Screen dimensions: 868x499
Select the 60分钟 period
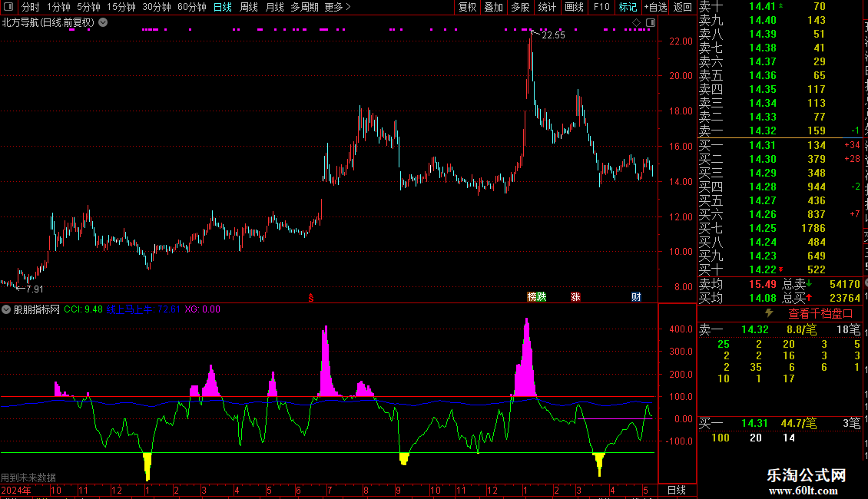point(192,7)
